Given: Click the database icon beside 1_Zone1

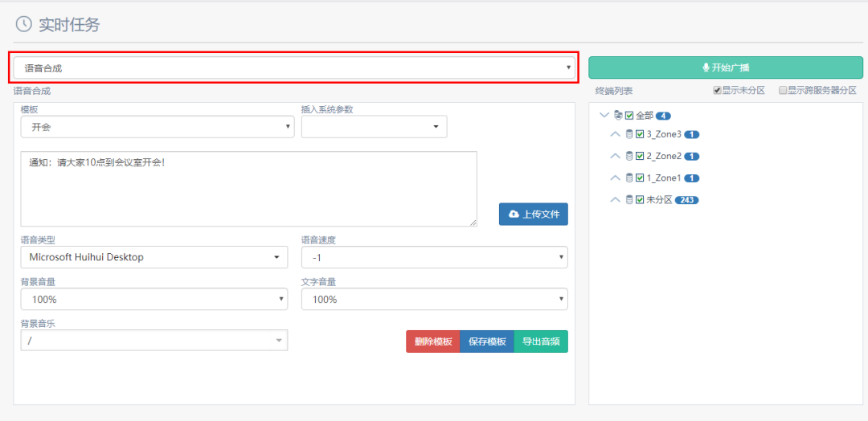Looking at the screenshot, I should tap(629, 178).
